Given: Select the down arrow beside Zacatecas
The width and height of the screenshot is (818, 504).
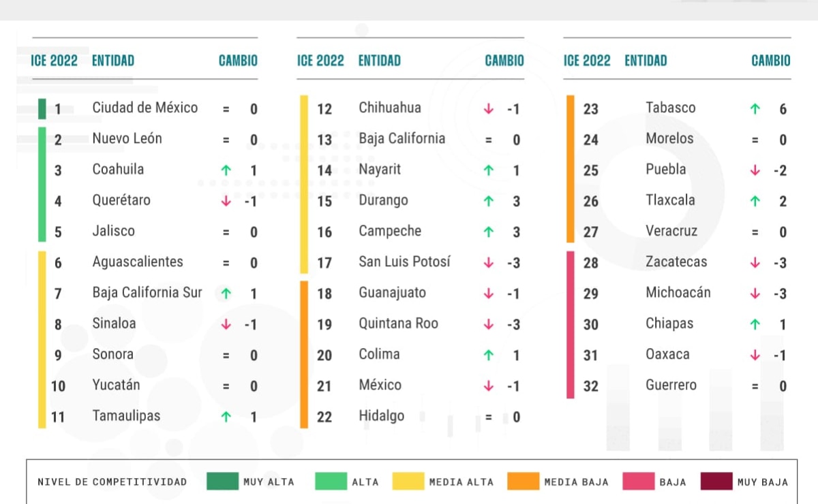Looking at the screenshot, I should click(x=755, y=262).
